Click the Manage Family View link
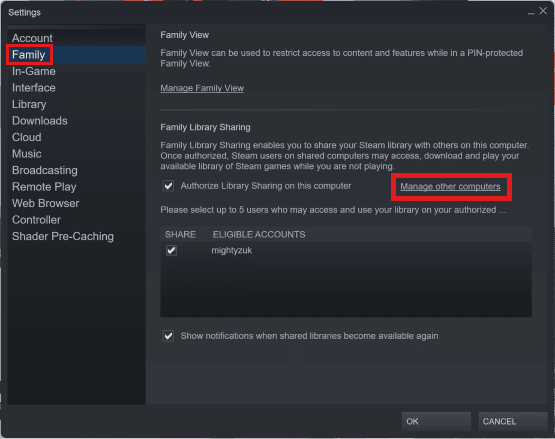 point(202,88)
